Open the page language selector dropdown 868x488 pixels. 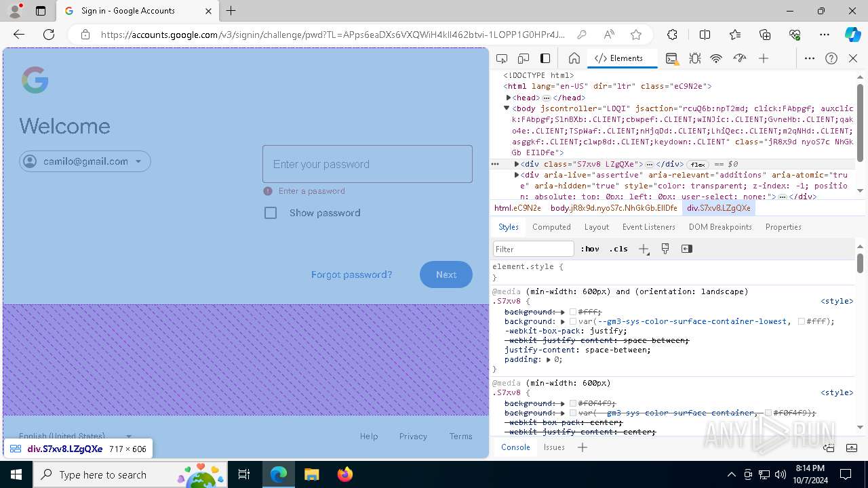[x=75, y=436]
